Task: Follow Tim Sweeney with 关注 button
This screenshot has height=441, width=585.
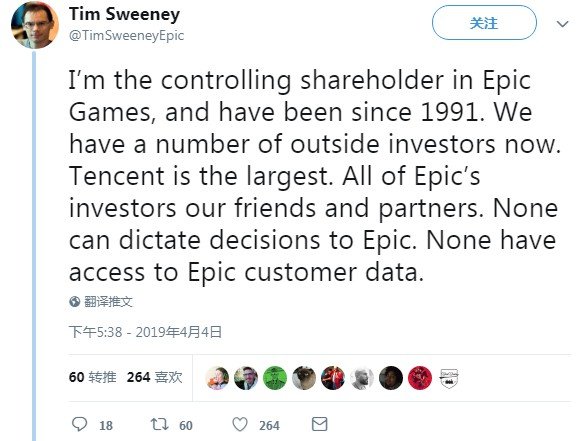Action: tap(484, 23)
